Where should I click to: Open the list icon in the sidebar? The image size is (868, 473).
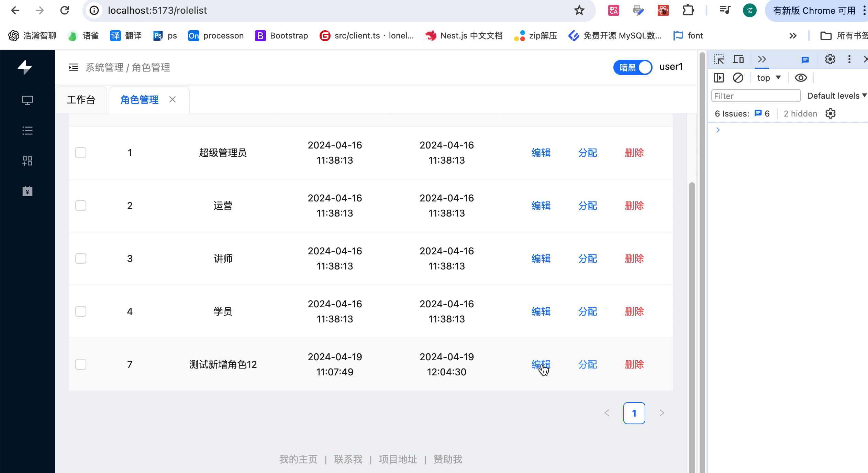coord(27,131)
